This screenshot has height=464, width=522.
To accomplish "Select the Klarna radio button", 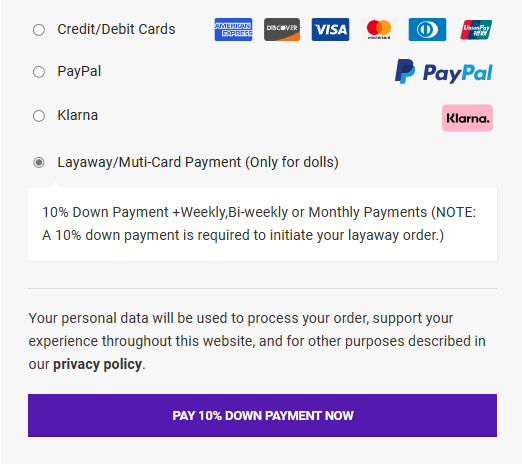I will (39, 116).
